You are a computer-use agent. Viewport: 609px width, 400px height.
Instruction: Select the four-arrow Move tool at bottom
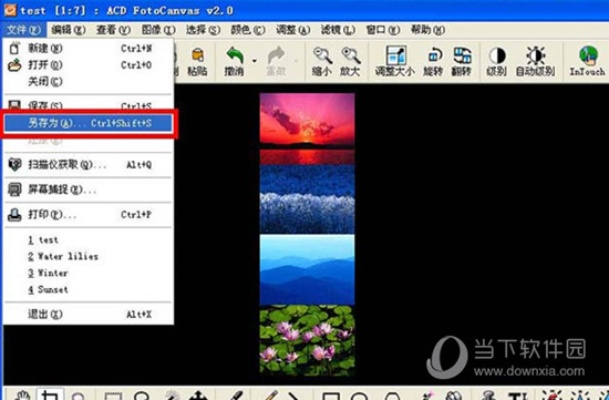point(198,396)
